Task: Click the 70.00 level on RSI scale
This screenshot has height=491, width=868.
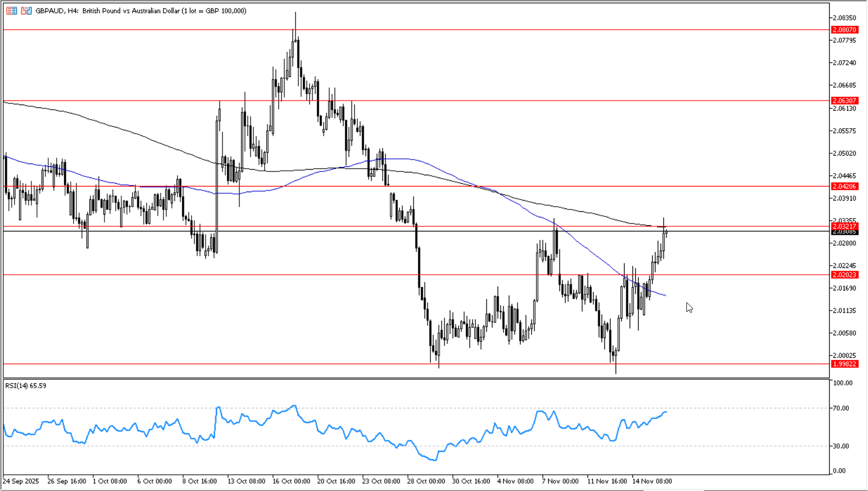Action: point(842,408)
